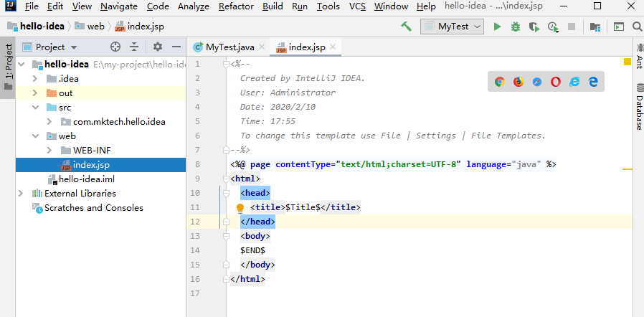Click the yellow warning stripe marker
Viewport: 644px width, 317px height.
(x=628, y=169)
